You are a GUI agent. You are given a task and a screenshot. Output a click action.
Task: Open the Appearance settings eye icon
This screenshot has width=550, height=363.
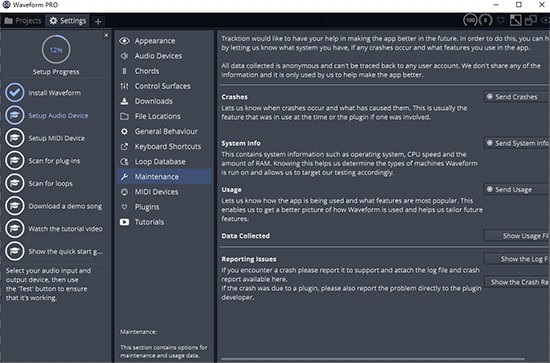pos(124,41)
